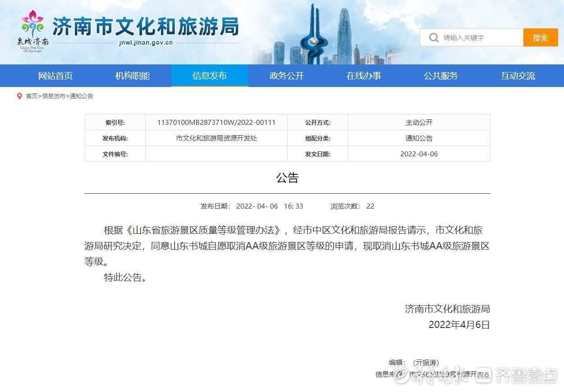
Task: Select index number 11370100MB2873710W/2022-00111
Action: 216,123
